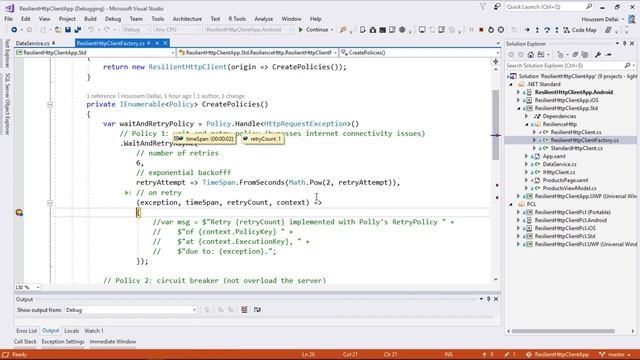The width and height of the screenshot is (640, 360).
Task: Click master branch in status bar
Action: click(x=615, y=355)
